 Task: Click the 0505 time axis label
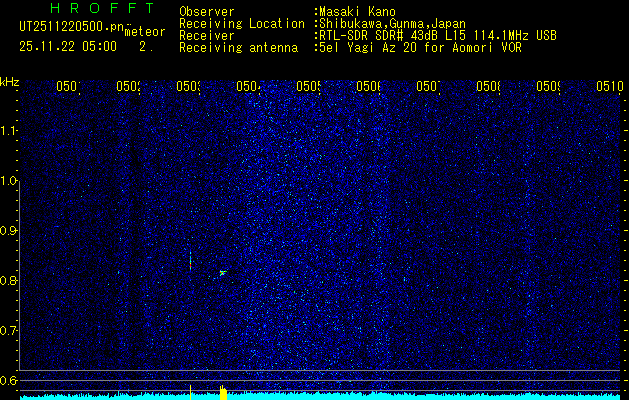(x=308, y=86)
